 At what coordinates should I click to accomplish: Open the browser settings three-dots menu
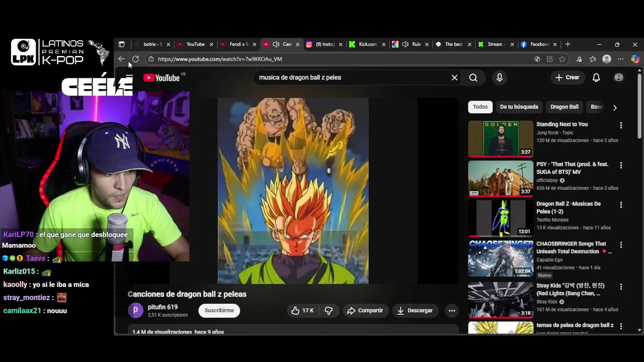click(620, 59)
